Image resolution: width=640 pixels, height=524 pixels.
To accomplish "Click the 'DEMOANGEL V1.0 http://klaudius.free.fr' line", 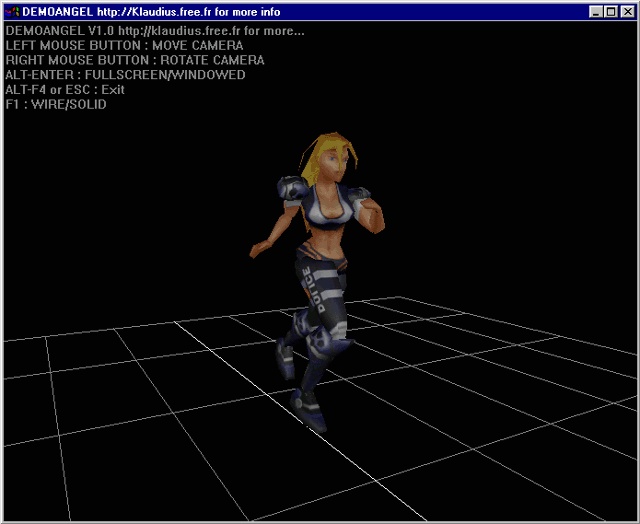I will click(155, 31).
